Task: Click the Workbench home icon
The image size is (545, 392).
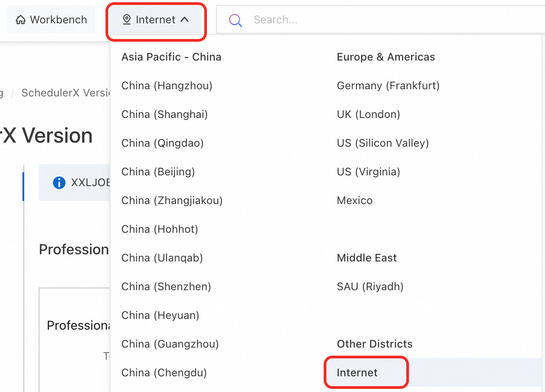Action: click(x=20, y=20)
